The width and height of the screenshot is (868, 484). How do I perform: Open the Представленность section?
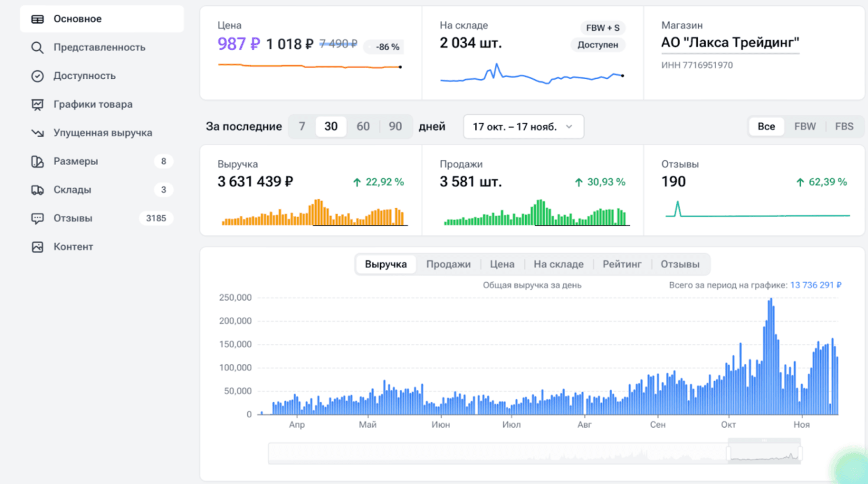[99, 47]
